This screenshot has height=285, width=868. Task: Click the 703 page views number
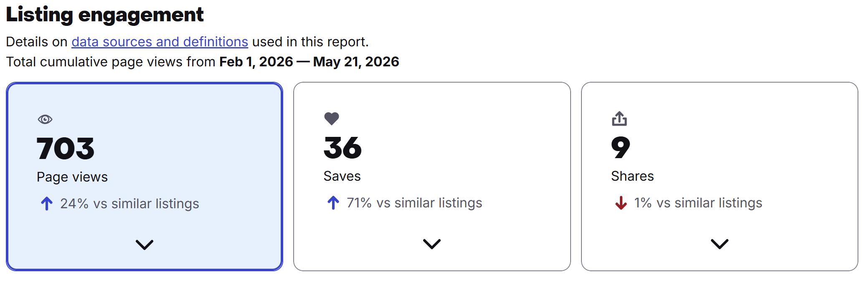(x=66, y=149)
